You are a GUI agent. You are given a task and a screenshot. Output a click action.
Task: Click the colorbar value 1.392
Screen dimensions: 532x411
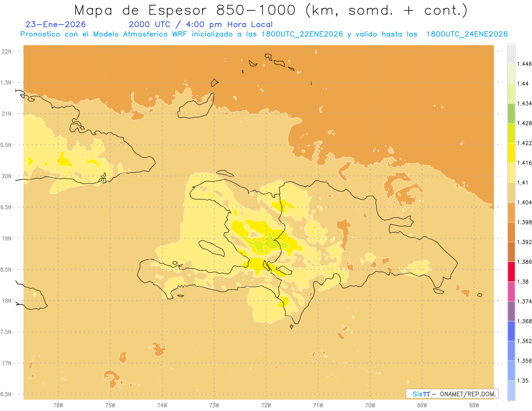pos(524,242)
